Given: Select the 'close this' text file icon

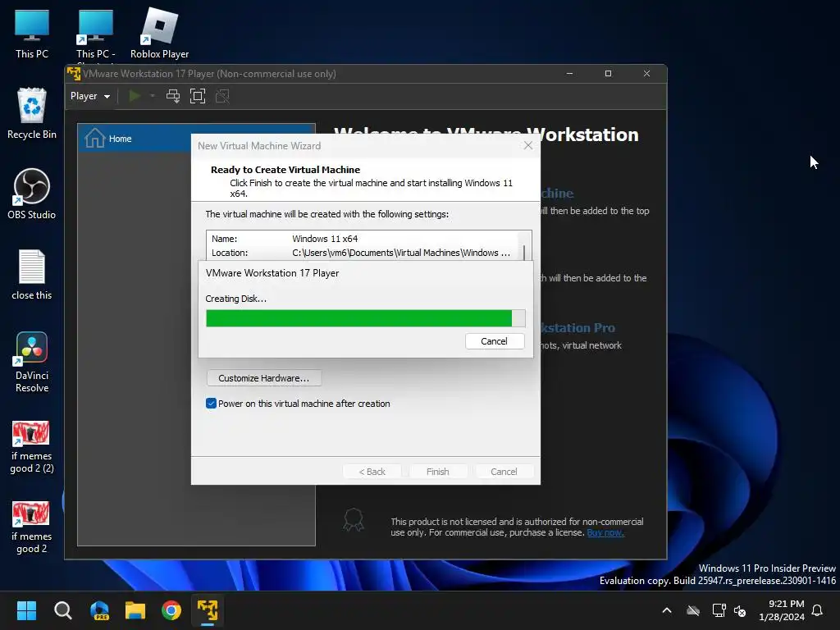Looking at the screenshot, I should point(32,274).
